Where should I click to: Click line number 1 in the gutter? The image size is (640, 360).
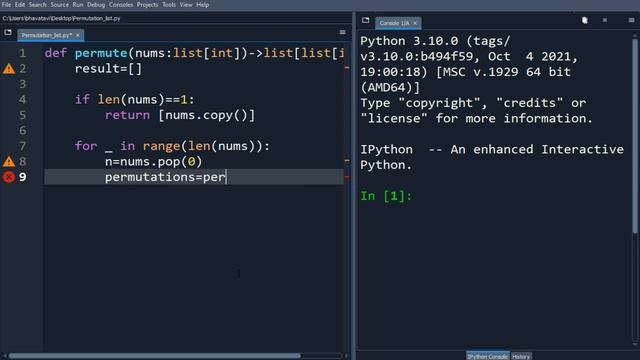pyautogui.click(x=22, y=53)
